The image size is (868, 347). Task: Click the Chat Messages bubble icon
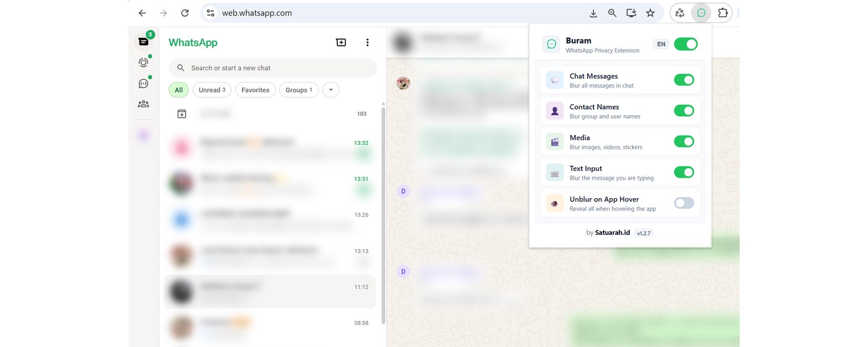[555, 80]
